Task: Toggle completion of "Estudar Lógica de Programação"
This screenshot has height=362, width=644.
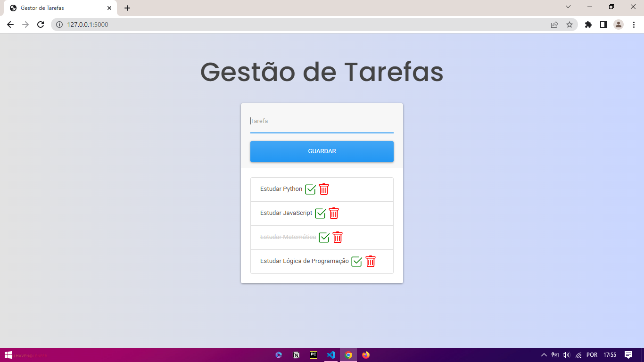Action: (357, 261)
